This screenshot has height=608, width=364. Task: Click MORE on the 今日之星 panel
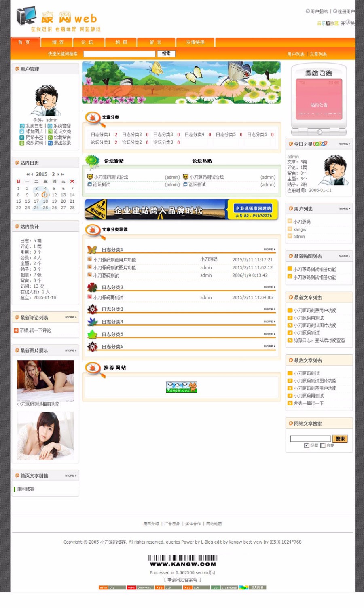click(343, 143)
